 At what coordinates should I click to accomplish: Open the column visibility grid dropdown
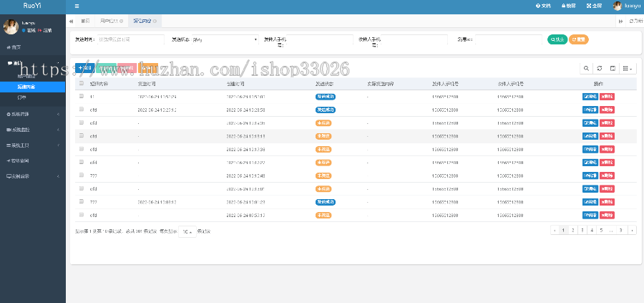pyautogui.click(x=628, y=69)
